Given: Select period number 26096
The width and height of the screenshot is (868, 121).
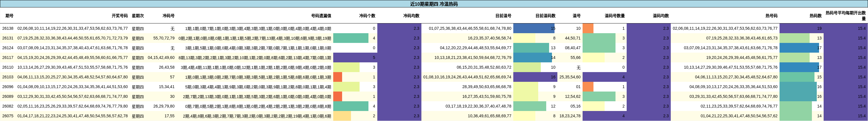Looking at the screenshot, I should click(8, 87).
